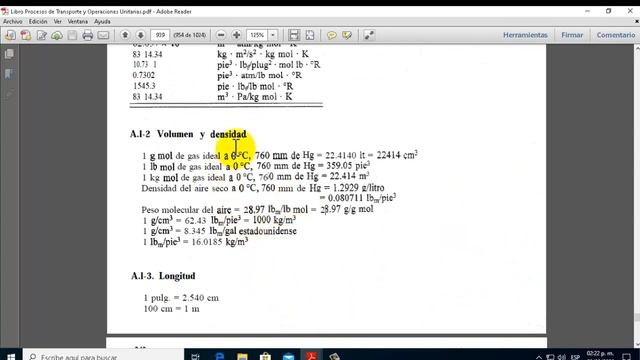Go to next page with down arrow
This screenshot has width=640, height=360.
[141, 35]
